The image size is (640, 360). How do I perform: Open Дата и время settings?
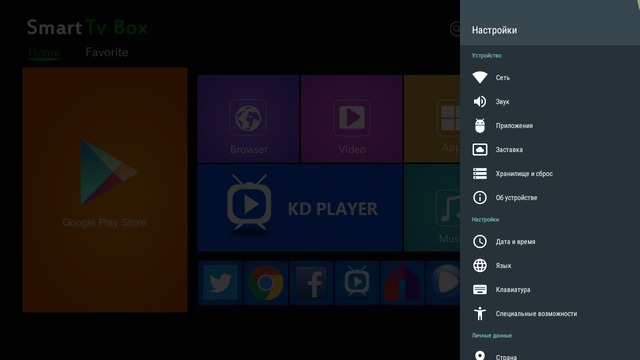(550, 242)
